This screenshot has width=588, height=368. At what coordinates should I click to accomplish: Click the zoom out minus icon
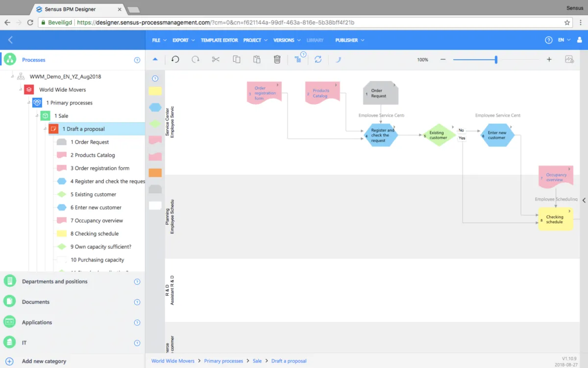pyautogui.click(x=443, y=59)
